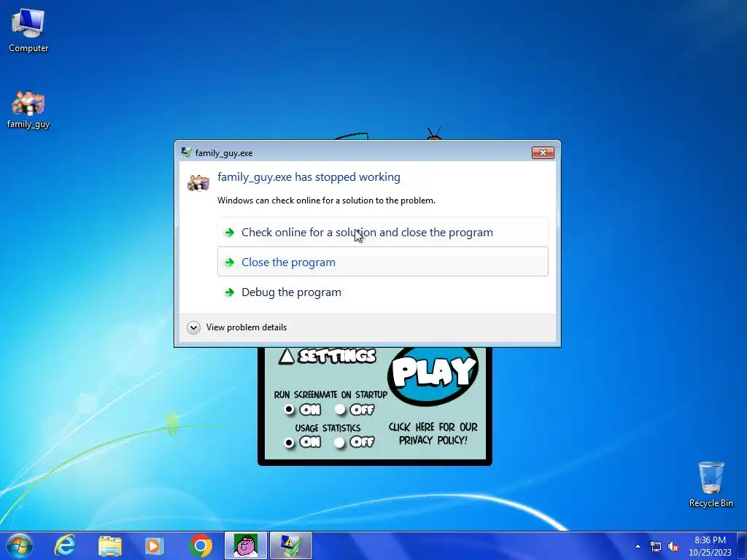Launch Windows Media Player from taskbar
This screenshot has height=560, width=747.
(154, 545)
